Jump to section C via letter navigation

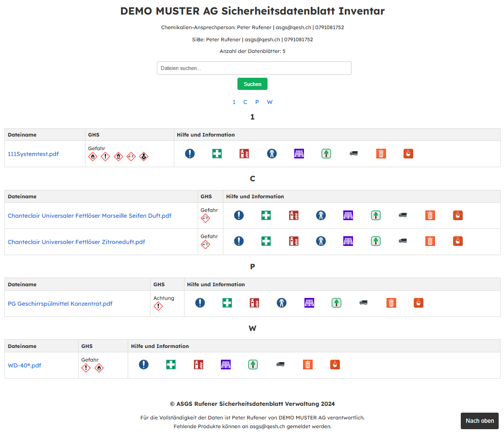coord(245,102)
